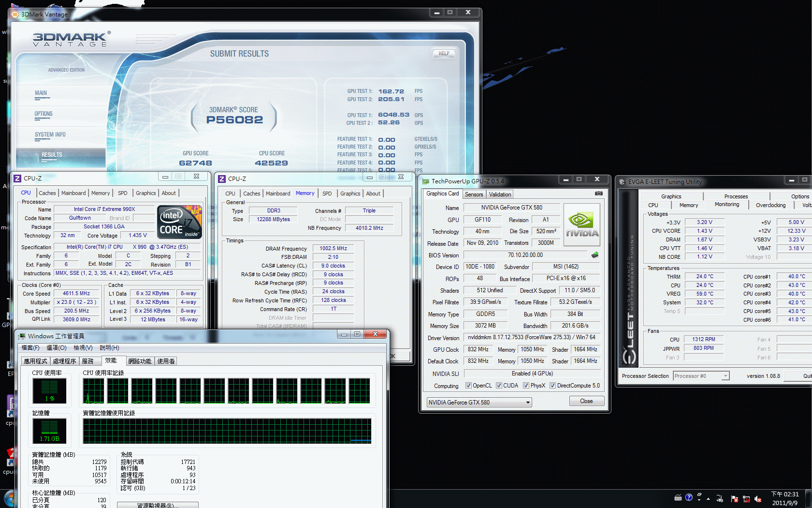812x508 pixels.
Task: Click the 3DMark score P56082
Action: pyautogui.click(x=234, y=120)
